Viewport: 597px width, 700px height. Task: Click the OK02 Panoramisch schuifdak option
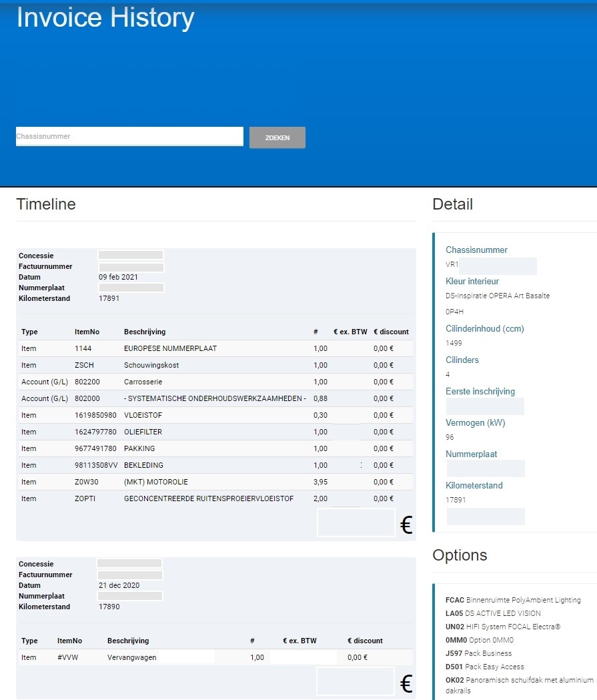(x=518, y=680)
